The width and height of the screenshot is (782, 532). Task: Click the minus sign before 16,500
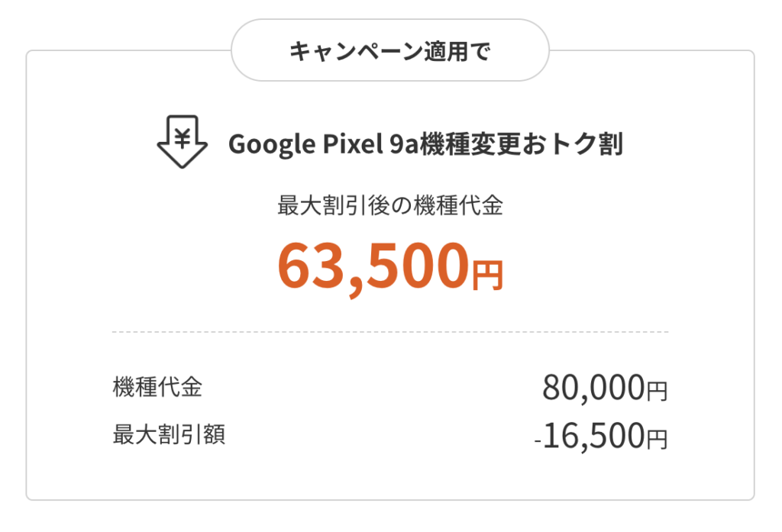[538, 442]
